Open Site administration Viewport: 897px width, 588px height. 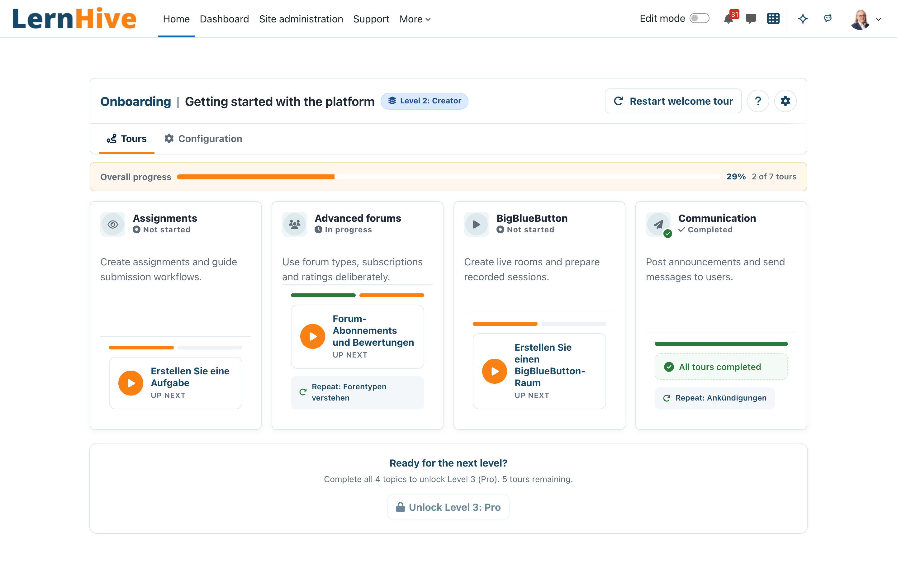301,19
